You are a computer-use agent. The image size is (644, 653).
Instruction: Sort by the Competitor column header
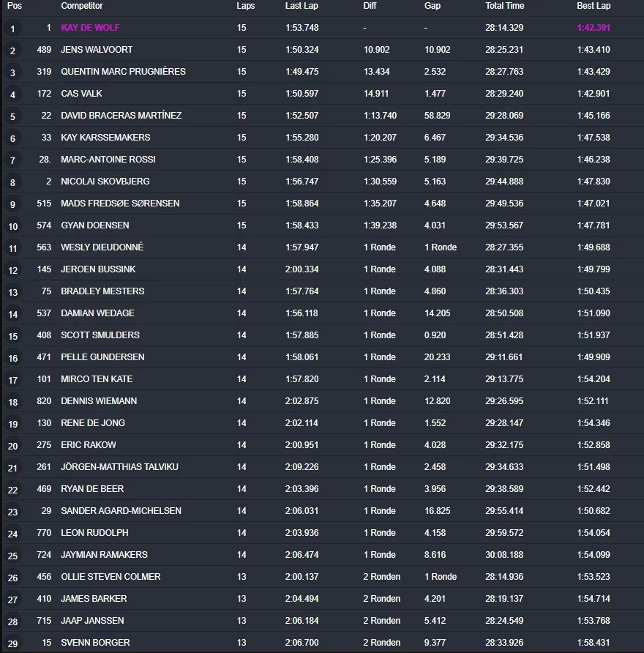point(81,6)
